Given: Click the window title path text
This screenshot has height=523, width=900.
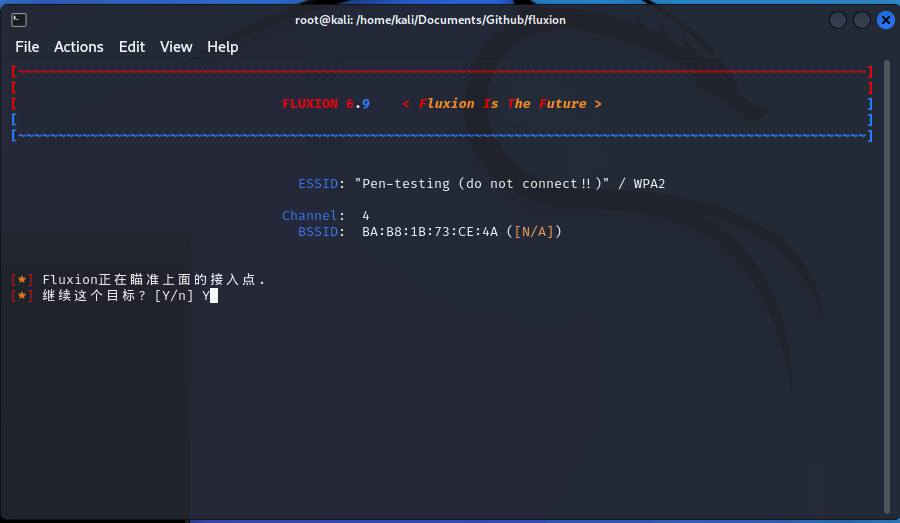Looking at the screenshot, I should coord(430,20).
